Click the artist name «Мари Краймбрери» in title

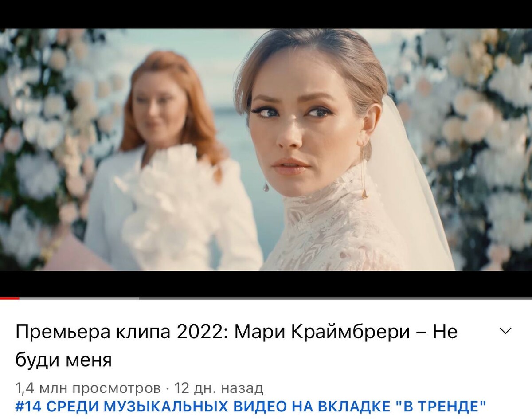click(x=322, y=332)
